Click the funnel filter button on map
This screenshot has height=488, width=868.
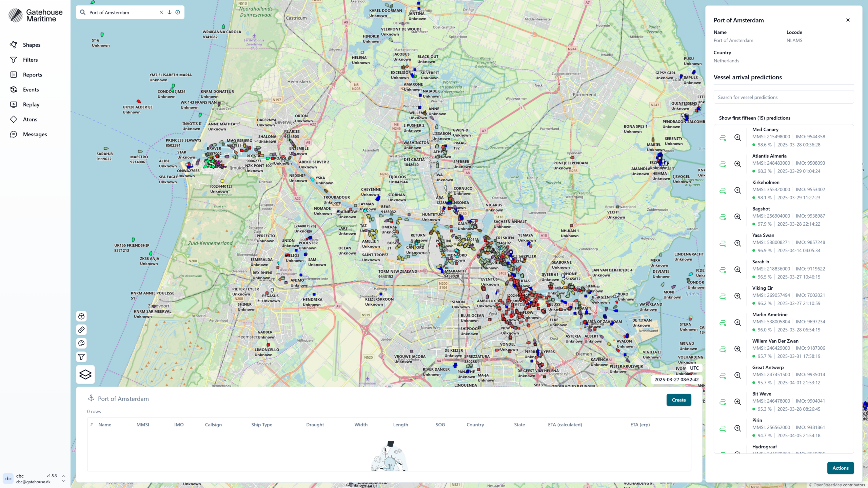click(x=81, y=357)
